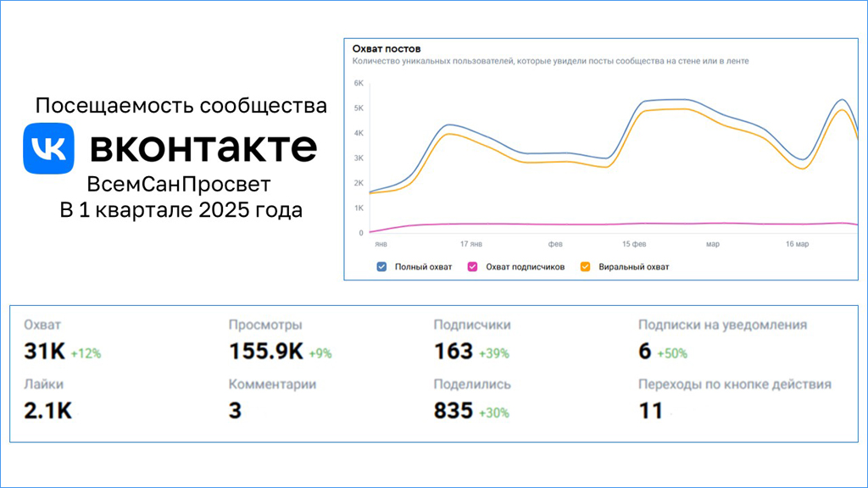Open the Лайки 2.1K statistic

pos(47,411)
